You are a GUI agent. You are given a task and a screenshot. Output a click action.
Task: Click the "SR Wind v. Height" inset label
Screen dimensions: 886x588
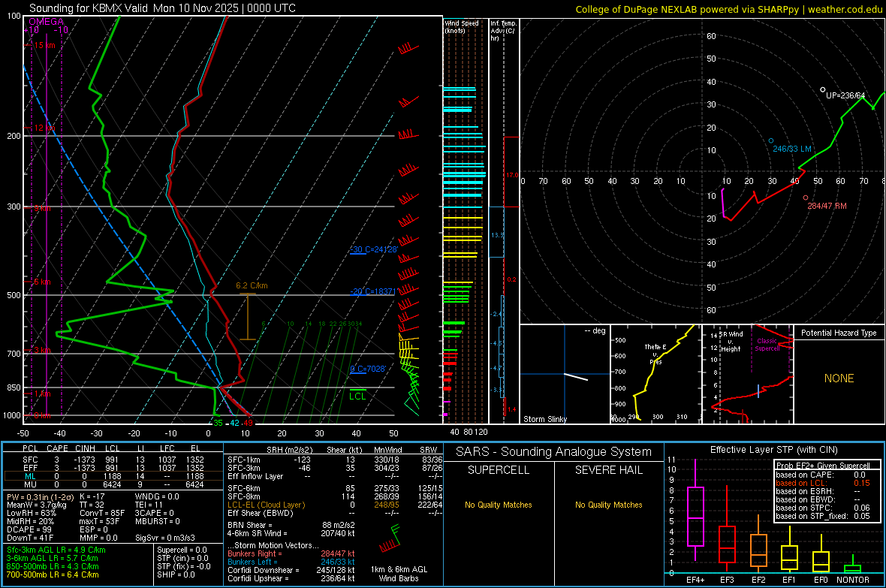(731, 342)
